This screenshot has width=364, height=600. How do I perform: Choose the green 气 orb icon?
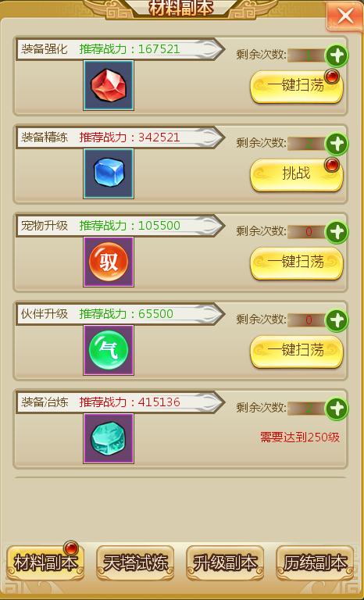[x=109, y=350]
